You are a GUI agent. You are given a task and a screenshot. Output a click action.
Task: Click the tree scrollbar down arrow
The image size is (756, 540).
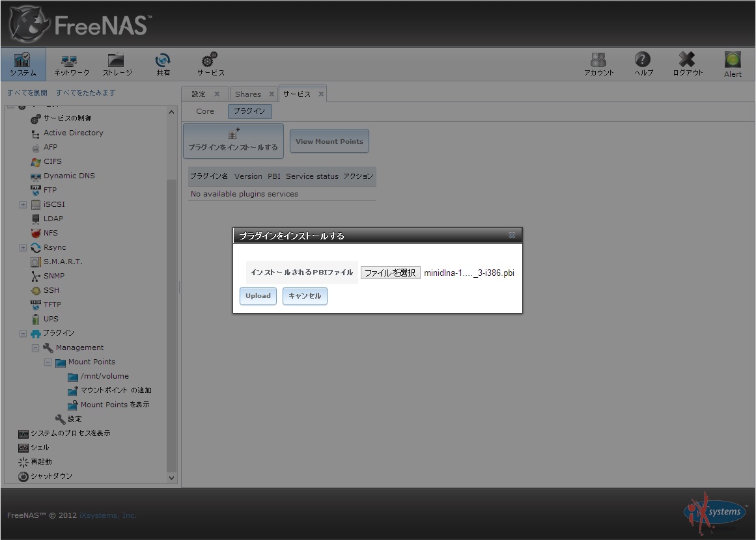tap(171, 478)
